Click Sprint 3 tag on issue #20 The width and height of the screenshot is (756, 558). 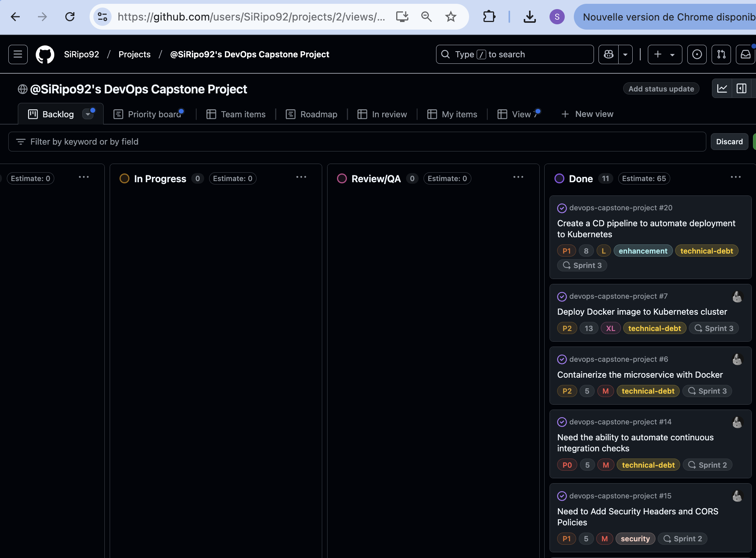click(x=582, y=265)
